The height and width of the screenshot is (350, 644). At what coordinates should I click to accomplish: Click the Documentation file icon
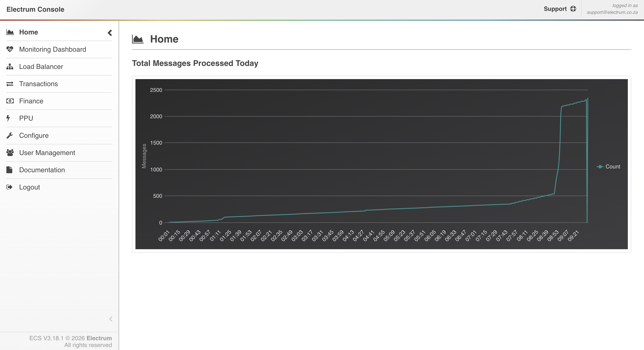(9, 170)
